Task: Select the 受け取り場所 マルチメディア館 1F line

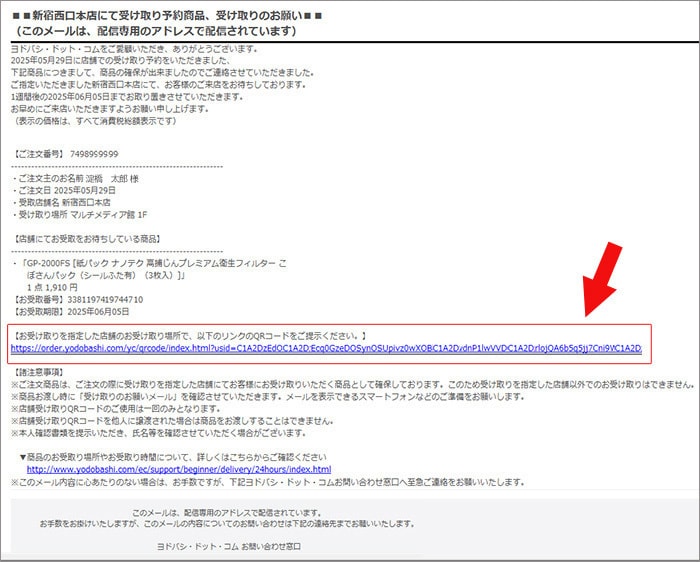Action: [80, 215]
